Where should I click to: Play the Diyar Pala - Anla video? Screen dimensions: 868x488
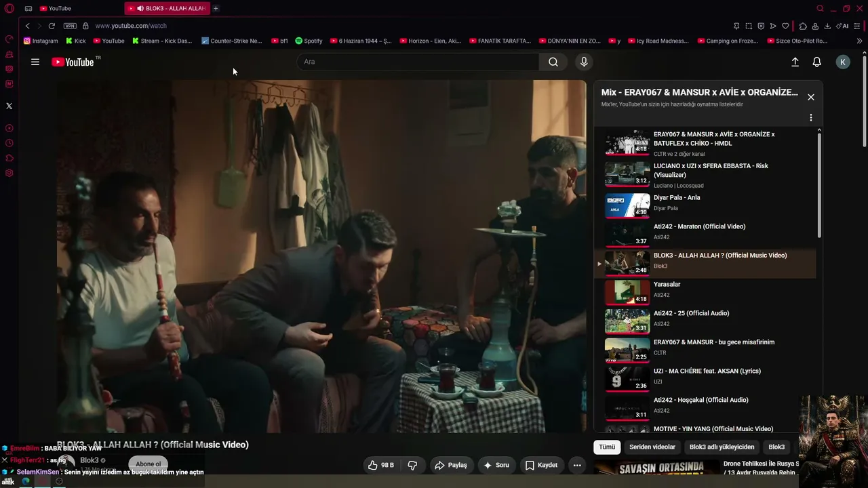pyautogui.click(x=705, y=205)
